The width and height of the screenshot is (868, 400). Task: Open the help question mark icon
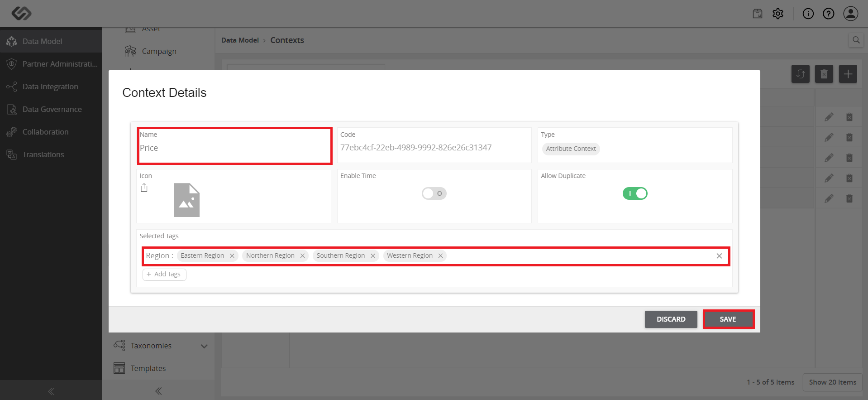(829, 14)
